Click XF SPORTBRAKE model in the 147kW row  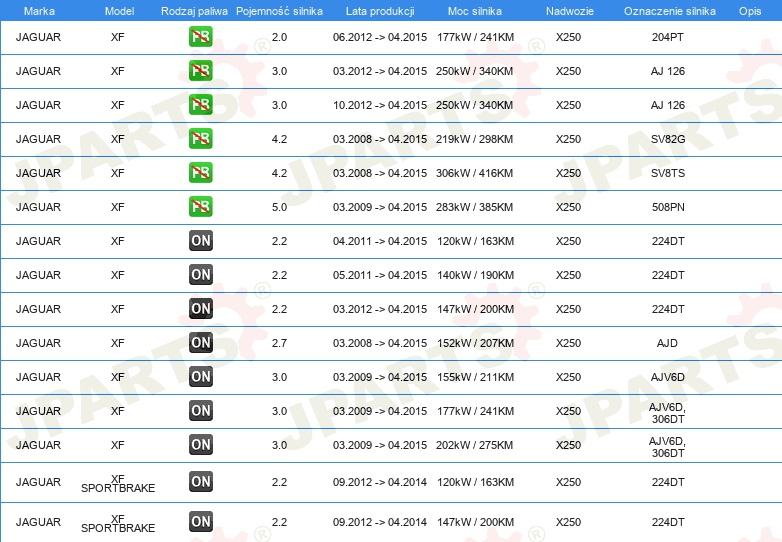tap(118, 523)
